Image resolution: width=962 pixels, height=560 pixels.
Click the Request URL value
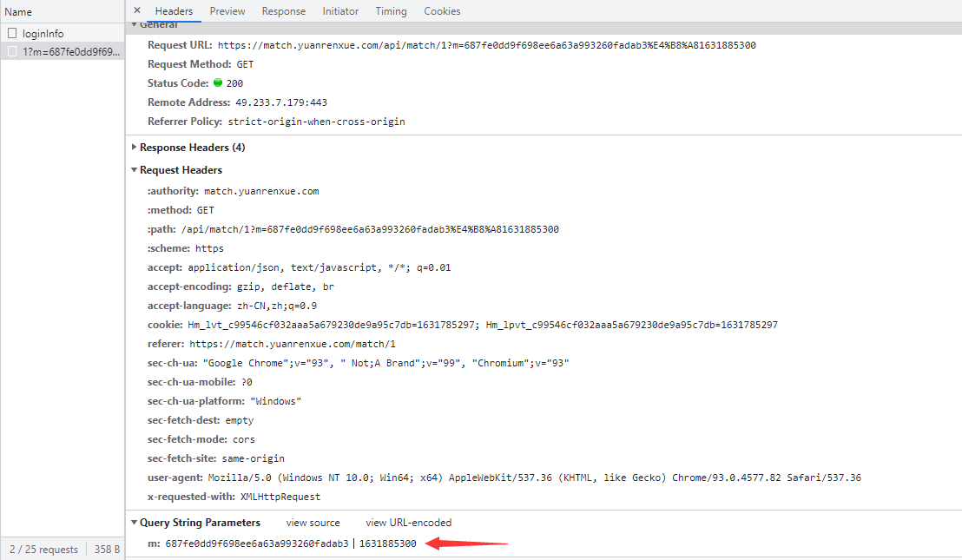(x=486, y=45)
